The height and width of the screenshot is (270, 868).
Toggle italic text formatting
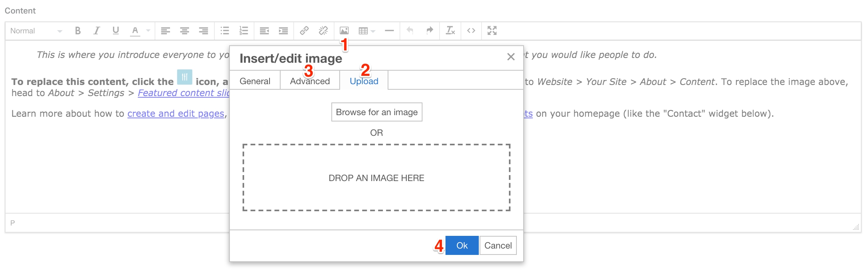pyautogui.click(x=96, y=31)
